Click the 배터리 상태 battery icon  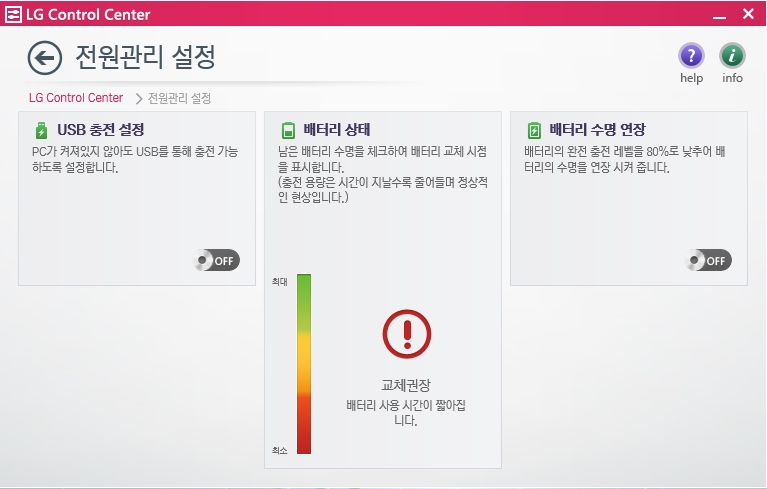pos(288,130)
